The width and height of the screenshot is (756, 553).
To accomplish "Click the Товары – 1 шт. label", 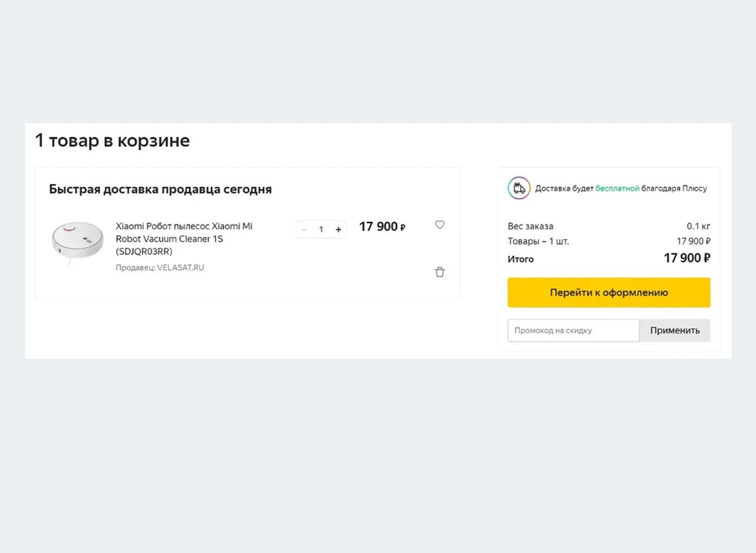I will 538,242.
